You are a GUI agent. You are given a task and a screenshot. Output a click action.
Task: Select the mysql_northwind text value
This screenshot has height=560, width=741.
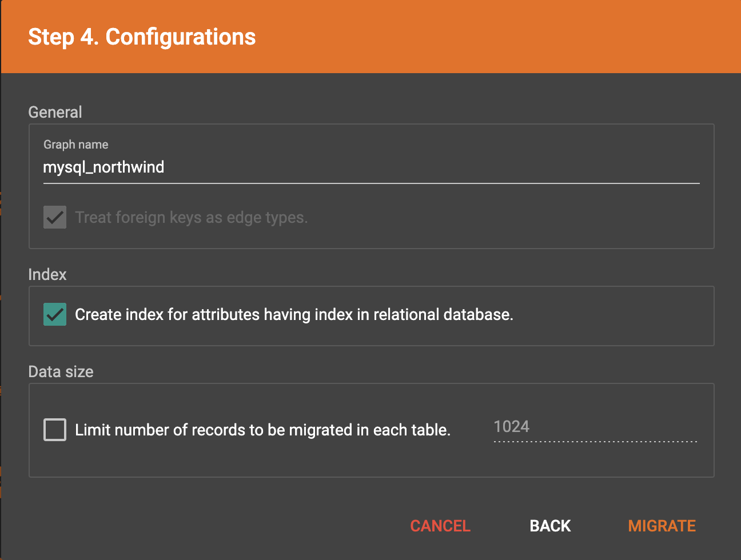coord(103,167)
